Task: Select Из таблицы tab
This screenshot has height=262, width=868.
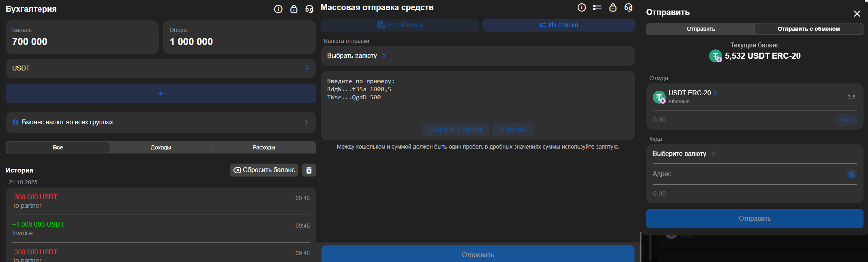Action: pos(400,25)
